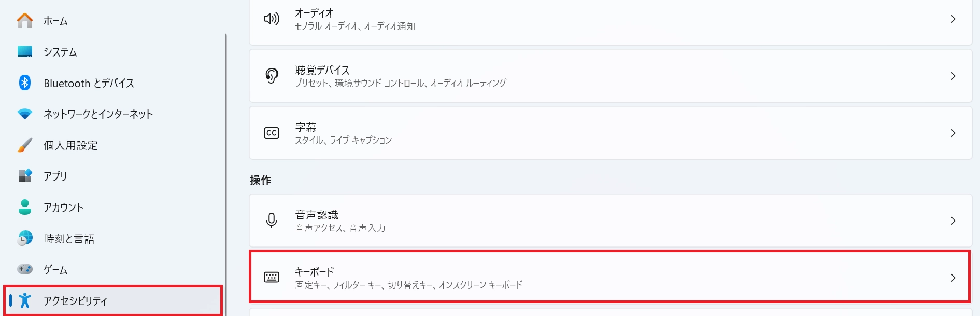Click the sidebar vertical scrollbar

[226, 156]
